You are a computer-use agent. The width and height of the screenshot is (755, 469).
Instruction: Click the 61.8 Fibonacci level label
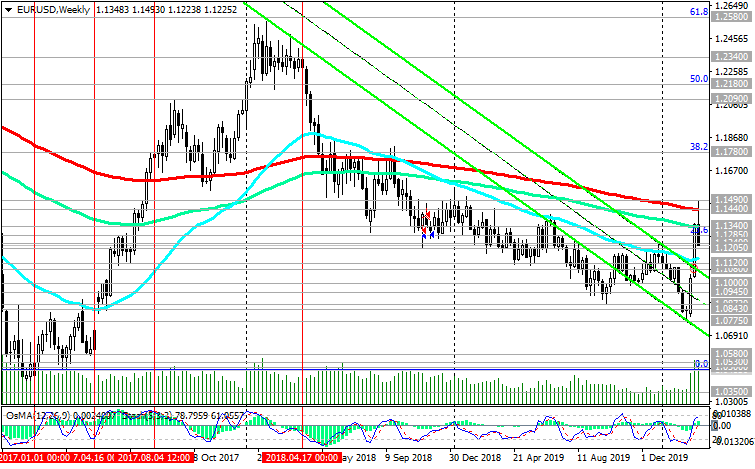point(700,13)
